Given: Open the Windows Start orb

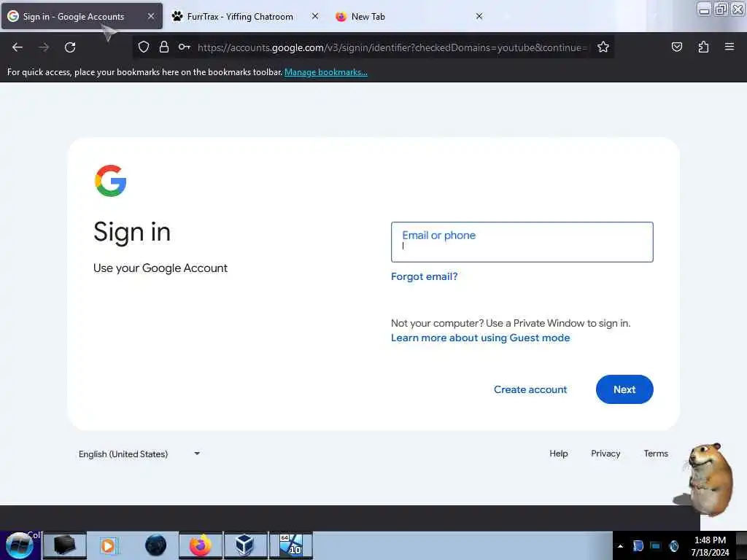Looking at the screenshot, I should point(19,545).
